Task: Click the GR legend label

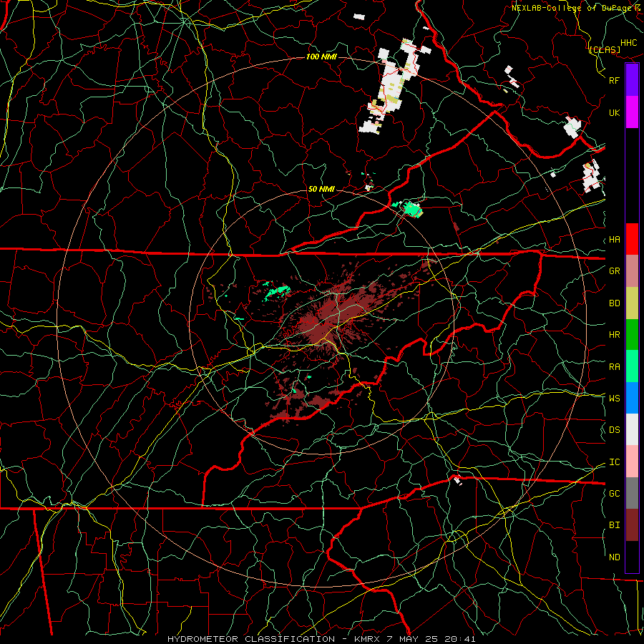Action: (x=614, y=271)
